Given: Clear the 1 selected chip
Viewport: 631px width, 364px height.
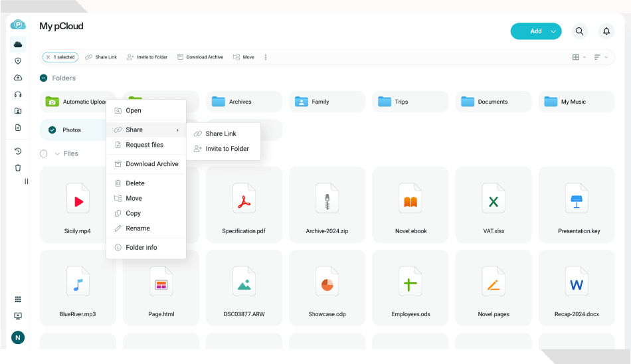Looking at the screenshot, I should (48, 57).
